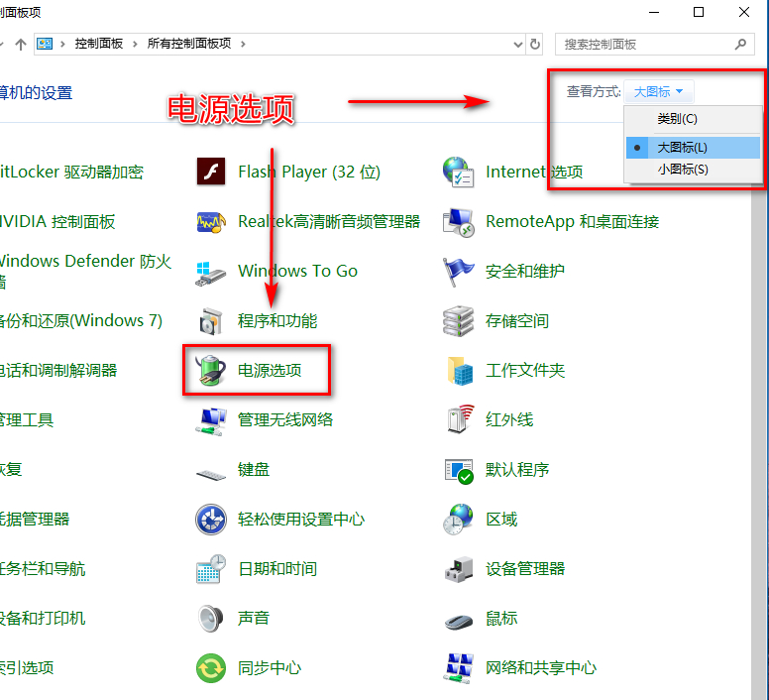
Task: Open the 日期和时间 calendar icon
Action: click(x=211, y=569)
